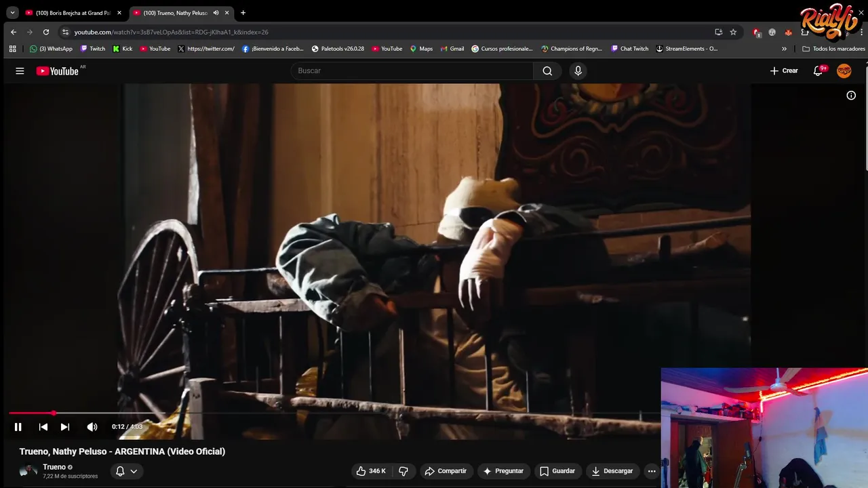Open site information icon in the address bar
Screen dimensions: 868x488
click(65, 32)
